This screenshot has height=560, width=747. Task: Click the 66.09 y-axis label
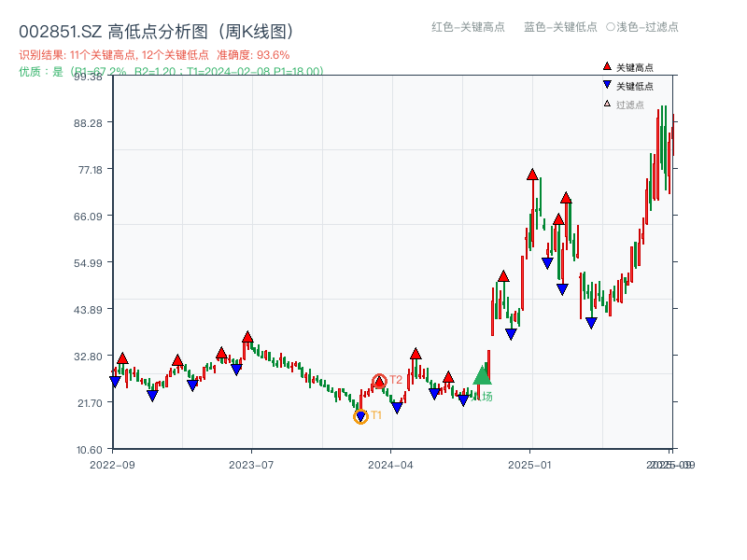pos(88,217)
